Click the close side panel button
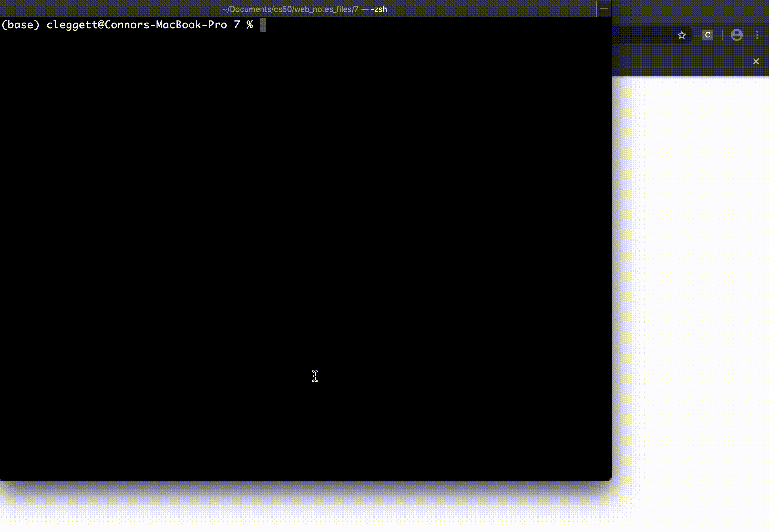This screenshot has width=769, height=532. click(756, 61)
